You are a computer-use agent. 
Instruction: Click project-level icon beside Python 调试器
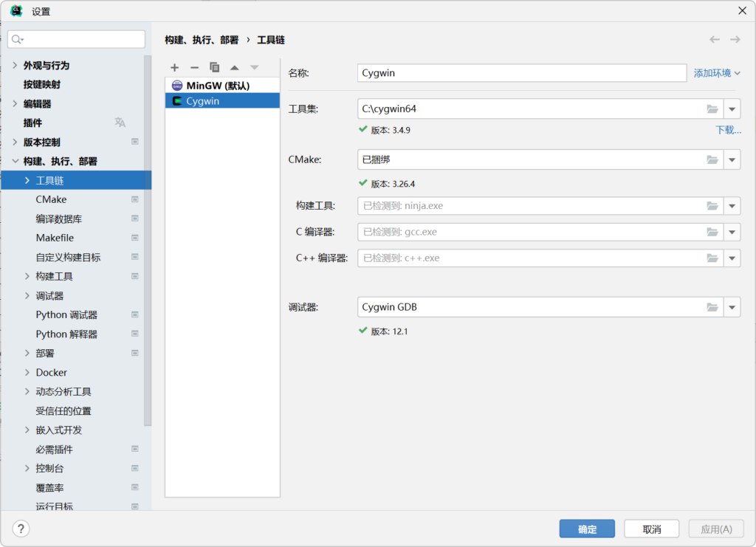pyautogui.click(x=135, y=314)
